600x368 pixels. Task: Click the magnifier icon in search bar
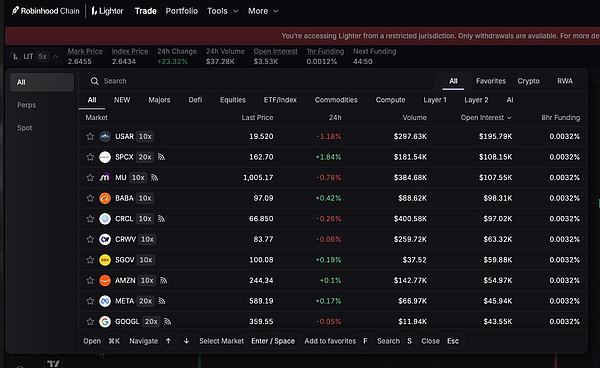(x=95, y=81)
